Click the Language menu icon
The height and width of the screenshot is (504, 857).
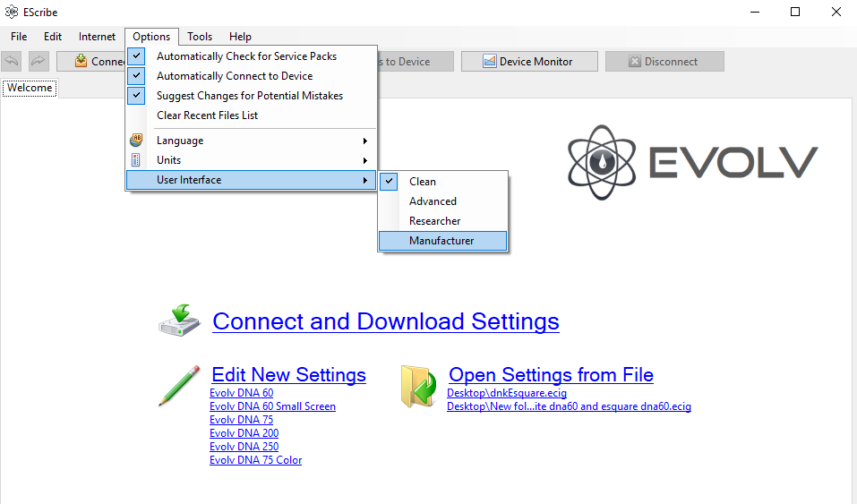(136, 141)
